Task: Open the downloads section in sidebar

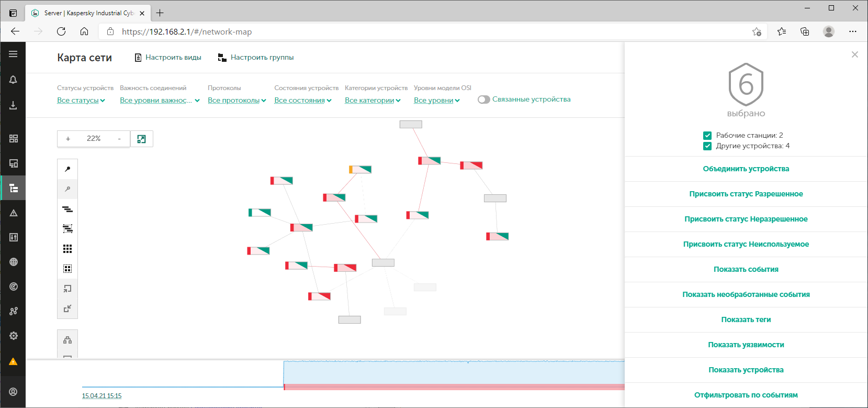Action: [x=13, y=105]
